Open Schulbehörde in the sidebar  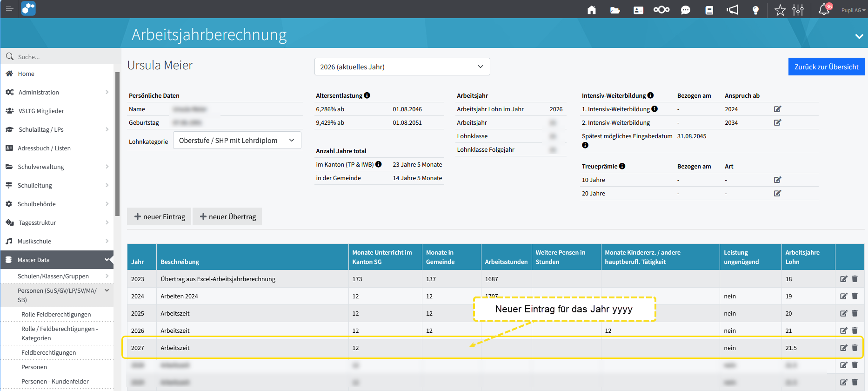[x=57, y=204]
